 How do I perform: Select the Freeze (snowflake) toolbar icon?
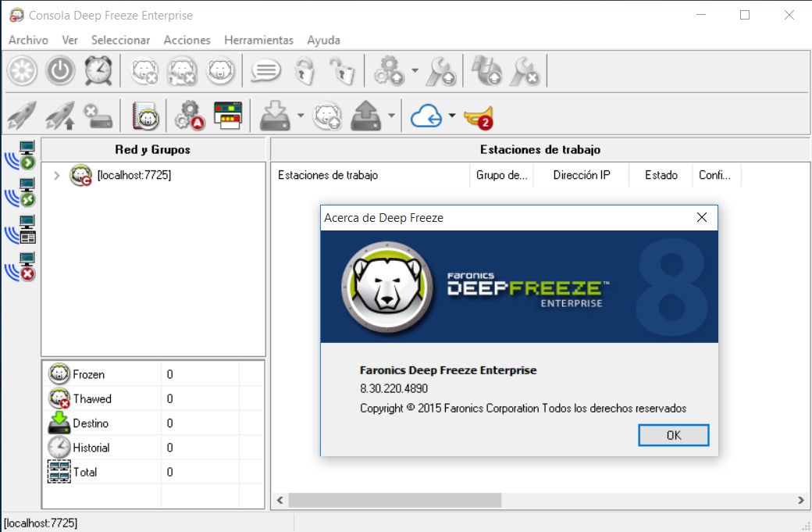coord(22,70)
